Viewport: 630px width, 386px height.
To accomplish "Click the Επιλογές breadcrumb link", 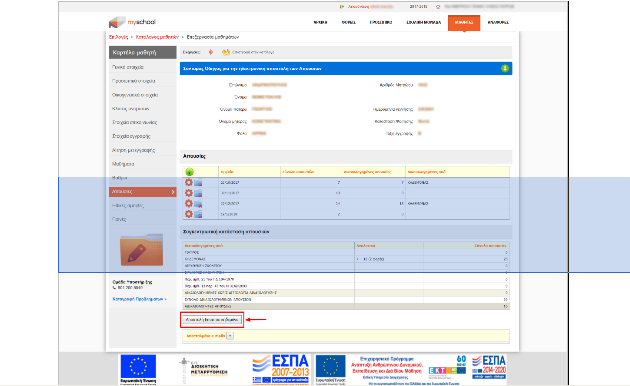I will [119, 37].
